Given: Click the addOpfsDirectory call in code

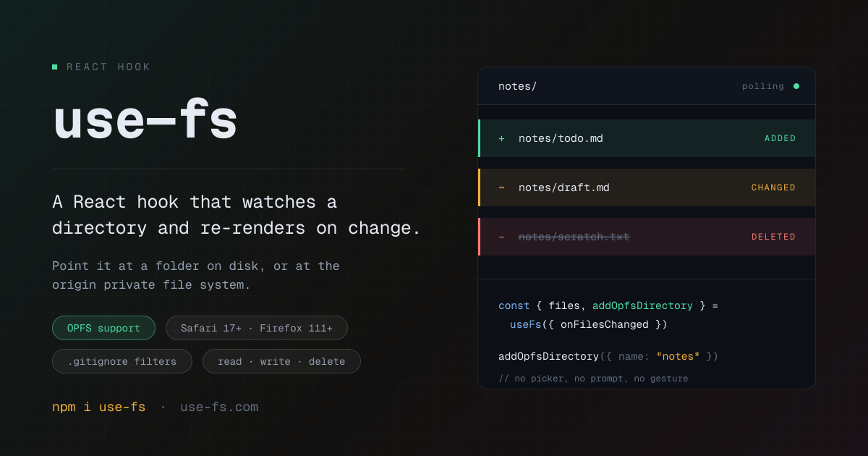Looking at the screenshot, I should tap(548, 356).
